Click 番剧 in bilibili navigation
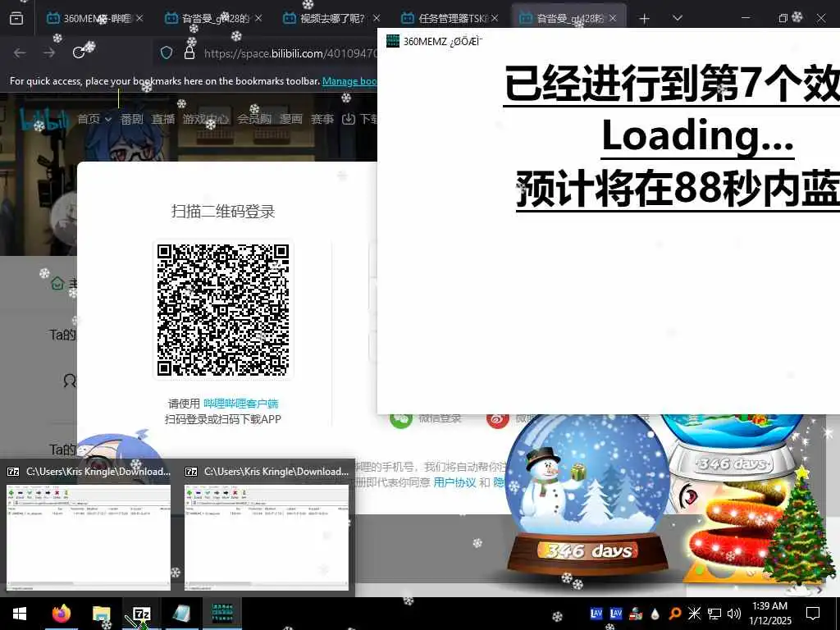 click(x=132, y=119)
